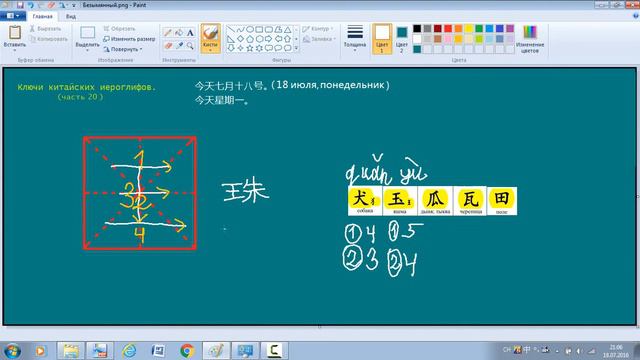Screen dimensions: 640x360
Task: Choose the rectangle shape
Action: coord(259,29)
